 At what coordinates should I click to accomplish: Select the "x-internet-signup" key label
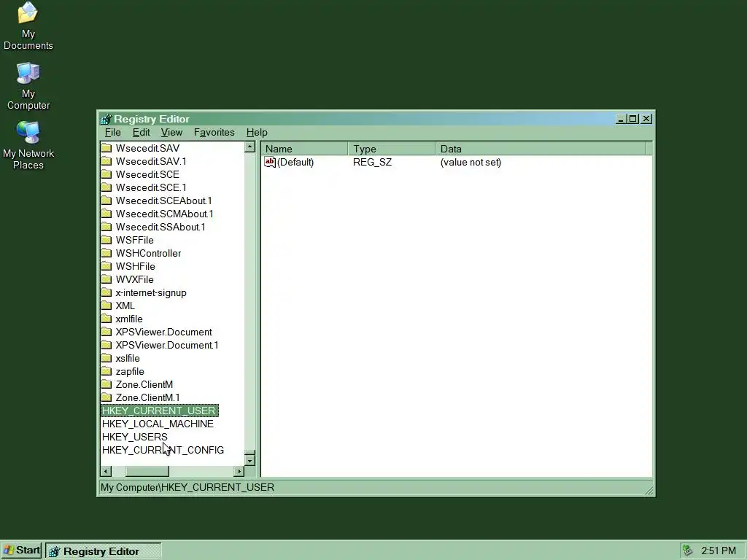click(151, 293)
